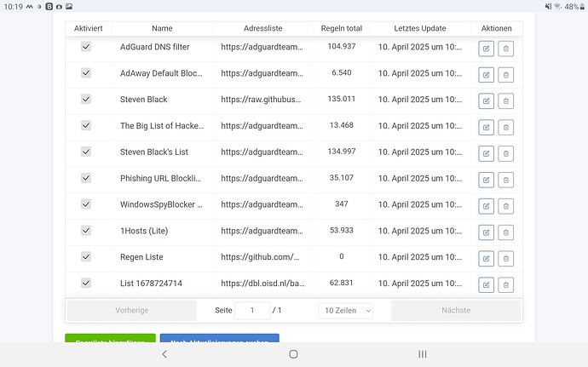Edit the Phishing URL Blocklist entry

click(486, 180)
